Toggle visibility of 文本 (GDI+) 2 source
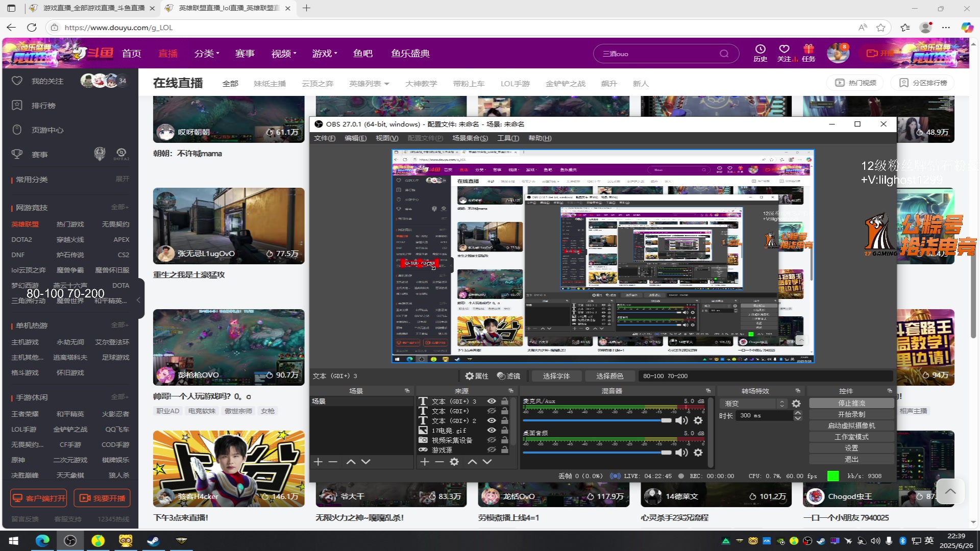980x551 pixels. 492,421
